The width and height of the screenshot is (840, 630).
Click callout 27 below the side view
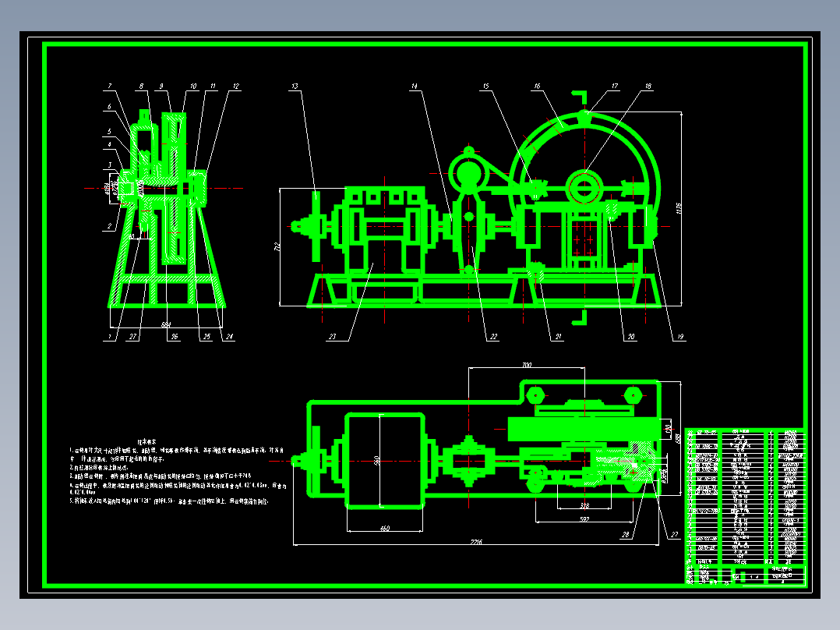point(132,337)
